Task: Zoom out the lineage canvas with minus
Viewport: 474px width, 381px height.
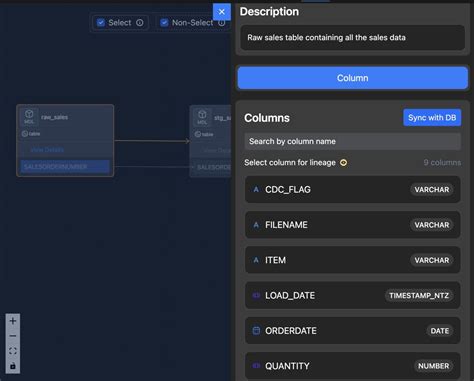Action: click(13, 336)
